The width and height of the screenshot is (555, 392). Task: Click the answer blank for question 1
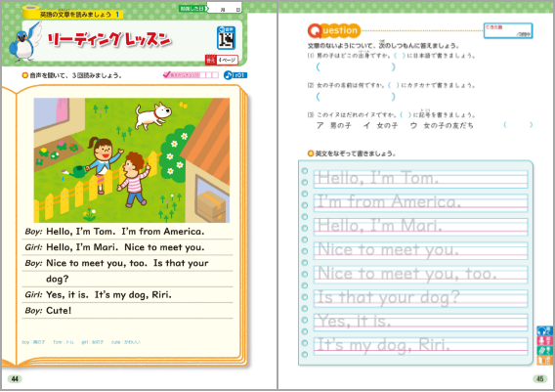click(x=356, y=66)
